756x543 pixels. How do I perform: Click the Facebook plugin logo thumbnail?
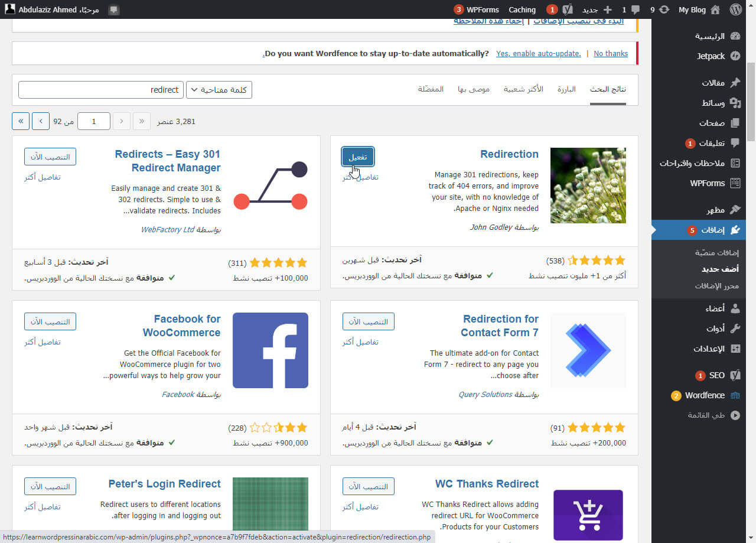coord(271,350)
